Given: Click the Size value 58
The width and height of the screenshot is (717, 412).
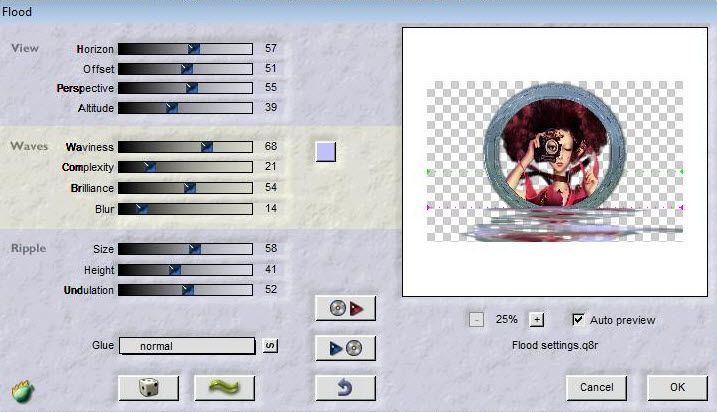Looking at the screenshot, I should (x=271, y=248).
